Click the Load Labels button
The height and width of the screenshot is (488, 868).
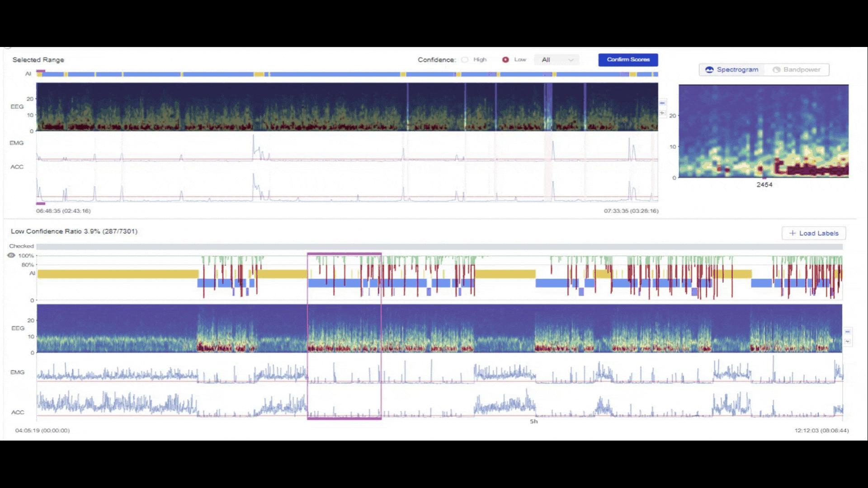(x=813, y=233)
